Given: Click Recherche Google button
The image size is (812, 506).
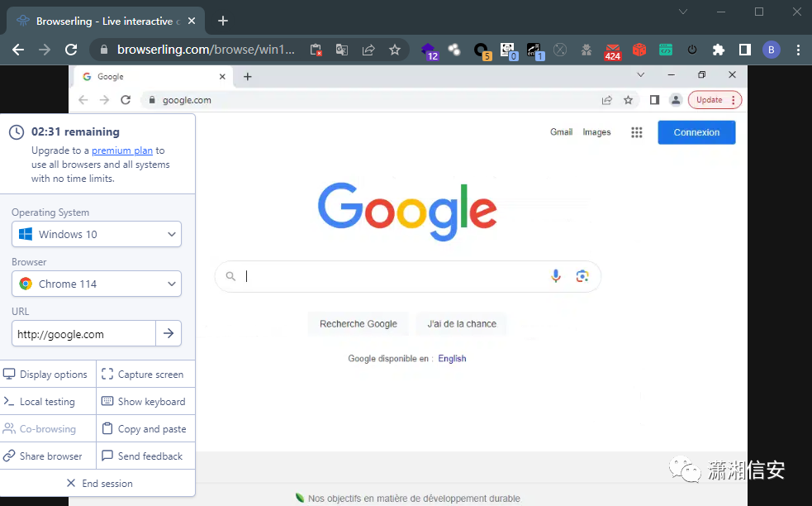Looking at the screenshot, I should [x=359, y=323].
